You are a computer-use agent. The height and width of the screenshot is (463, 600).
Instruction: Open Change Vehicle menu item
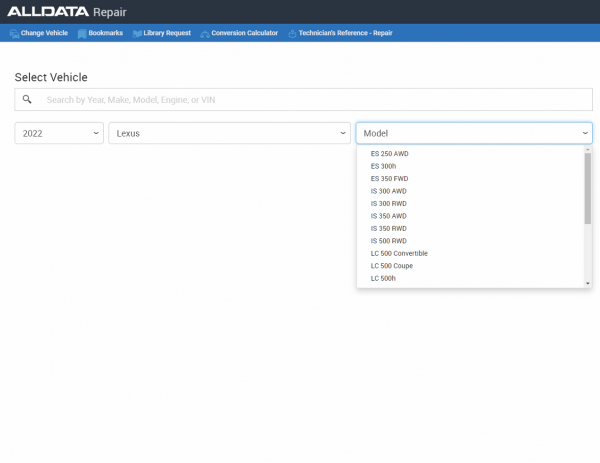click(39, 33)
